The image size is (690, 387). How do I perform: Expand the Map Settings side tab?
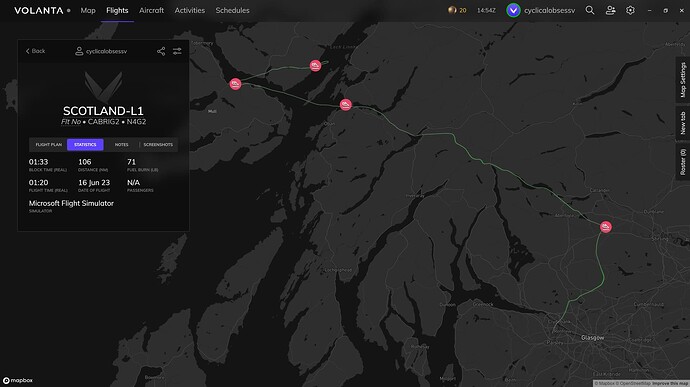click(683, 80)
